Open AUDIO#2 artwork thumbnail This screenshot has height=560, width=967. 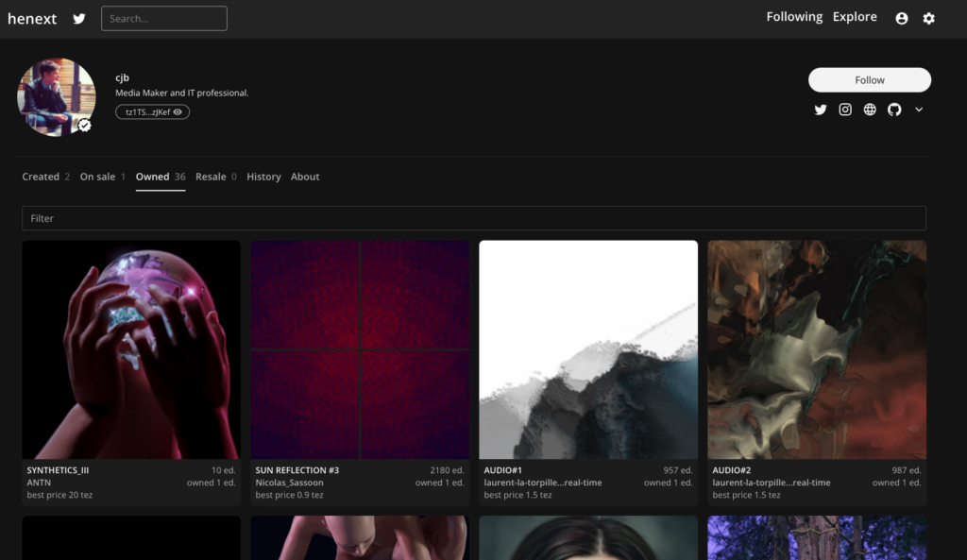pyautogui.click(x=817, y=349)
